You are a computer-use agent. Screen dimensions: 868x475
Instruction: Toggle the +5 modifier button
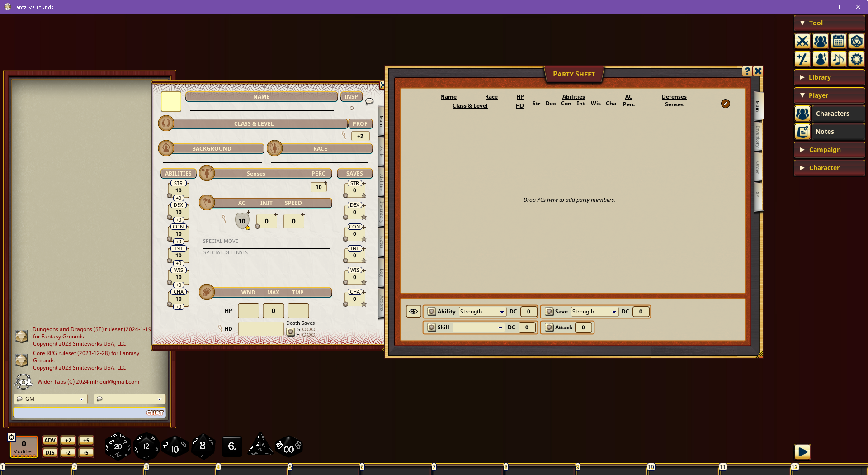point(86,440)
